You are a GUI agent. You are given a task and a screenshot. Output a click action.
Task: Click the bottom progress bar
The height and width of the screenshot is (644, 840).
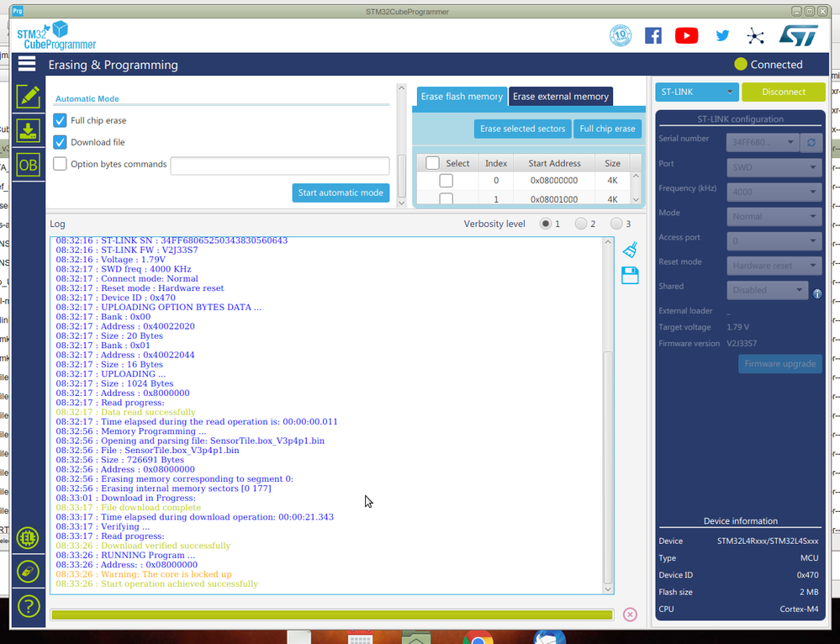pos(332,615)
